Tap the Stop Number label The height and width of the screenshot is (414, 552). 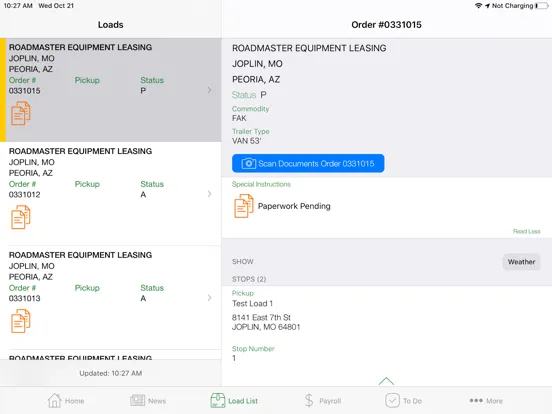[253, 349]
